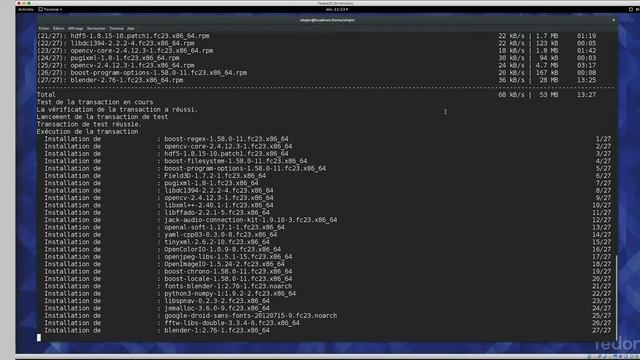Viewport: 640px width, 360px height.
Task: Open the clock in the GNOME top bar
Action: [337, 9]
